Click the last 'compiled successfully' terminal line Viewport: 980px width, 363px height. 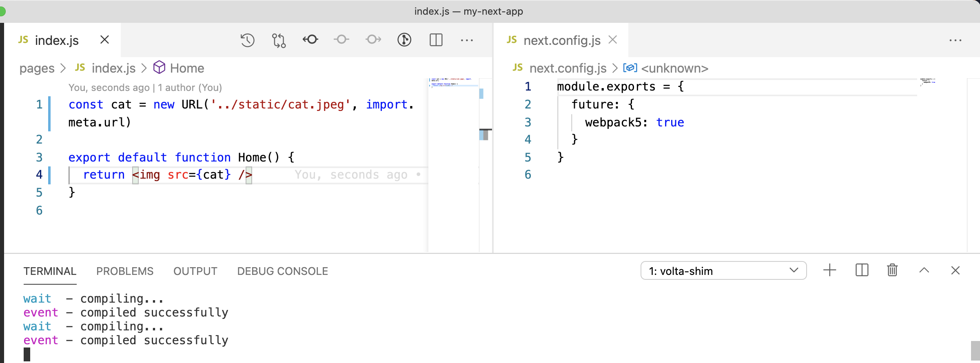coord(154,341)
